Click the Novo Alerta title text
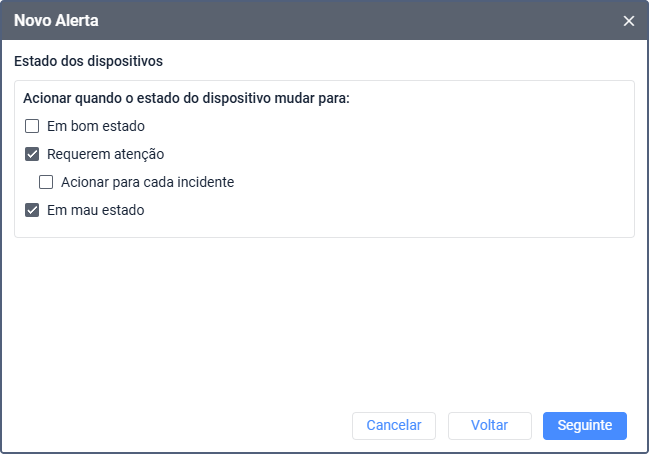Image resolution: width=649 pixels, height=454 pixels. [56, 21]
